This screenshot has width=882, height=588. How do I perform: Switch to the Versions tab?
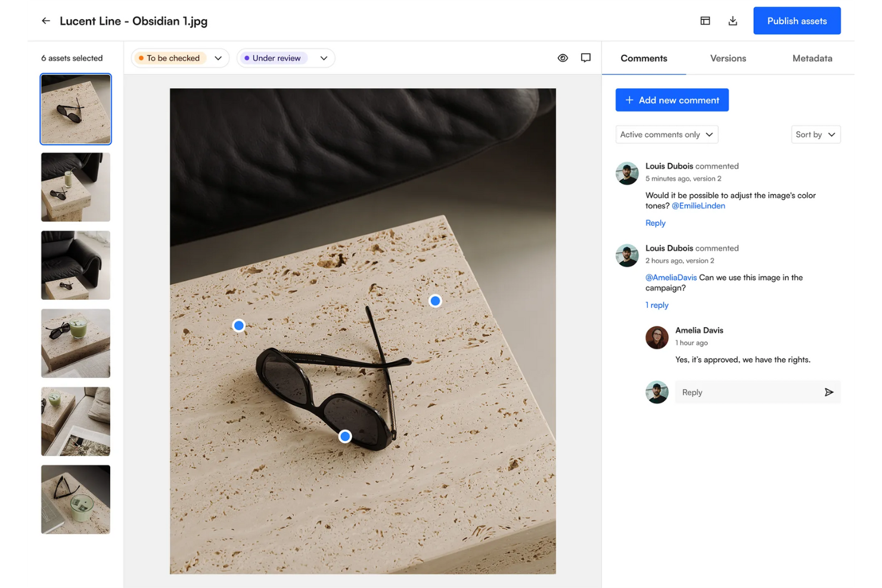click(728, 58)
